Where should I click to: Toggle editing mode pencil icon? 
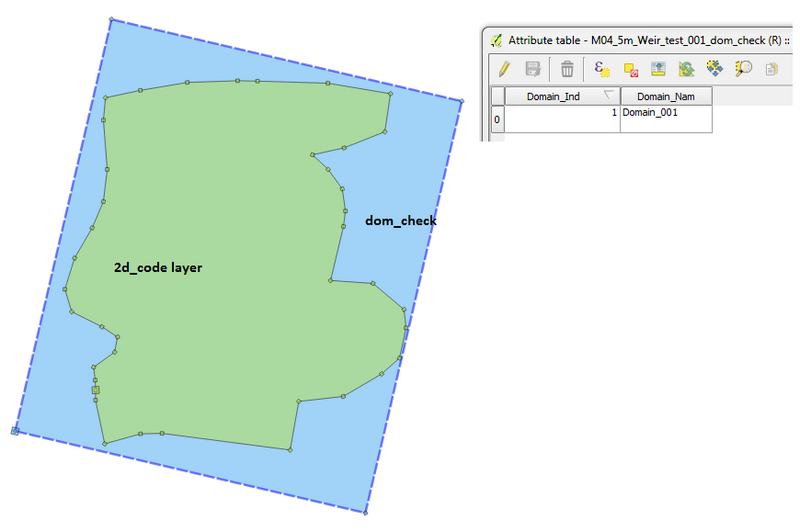click(504, 69)
